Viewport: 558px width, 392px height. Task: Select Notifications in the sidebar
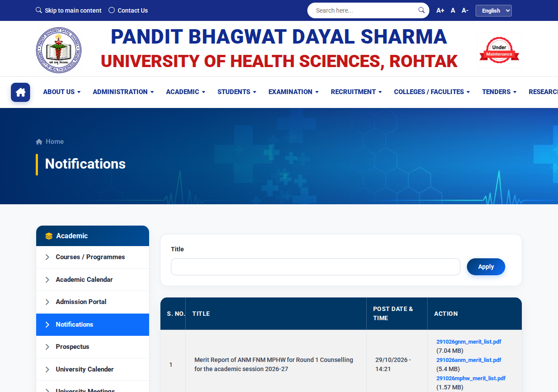92,324
